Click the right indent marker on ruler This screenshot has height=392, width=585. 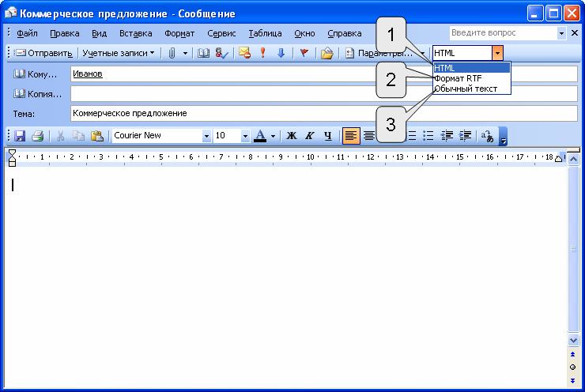(558, 159)
